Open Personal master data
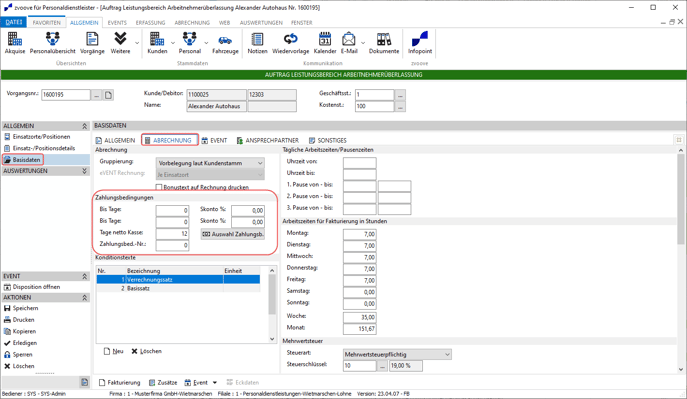Screen dimensions: 687x399 (x=190, y=43)
